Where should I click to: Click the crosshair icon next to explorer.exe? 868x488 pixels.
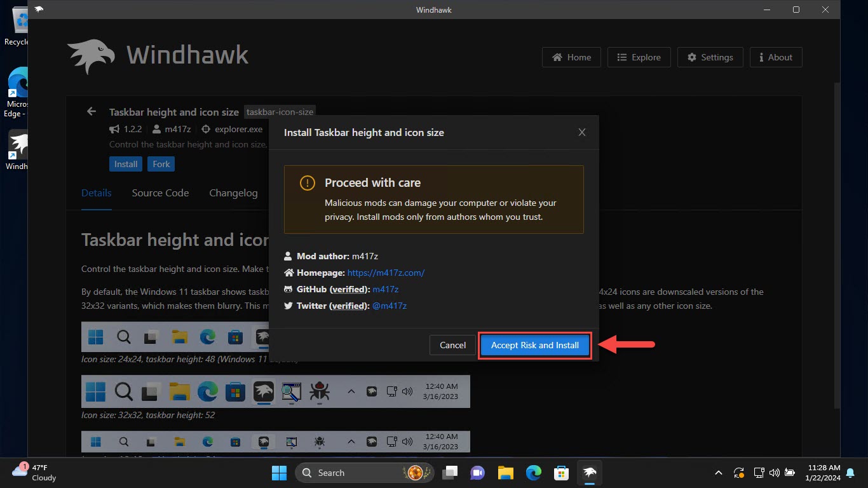[205, 129]
